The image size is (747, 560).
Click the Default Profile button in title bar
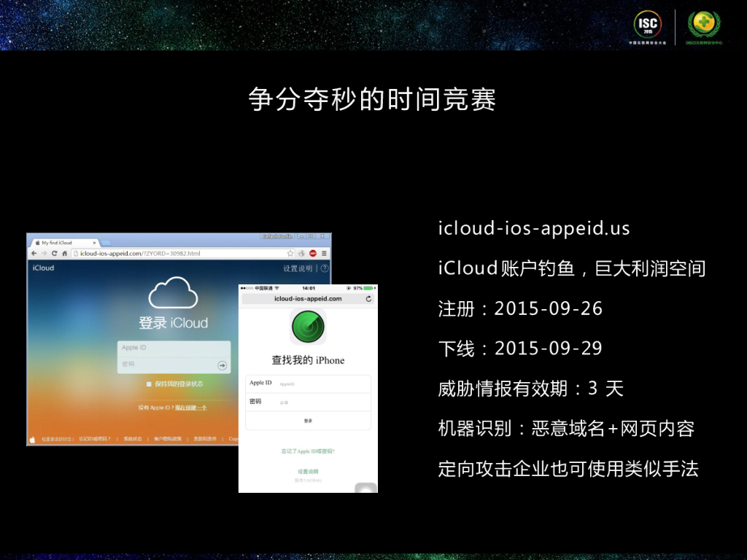277,236
